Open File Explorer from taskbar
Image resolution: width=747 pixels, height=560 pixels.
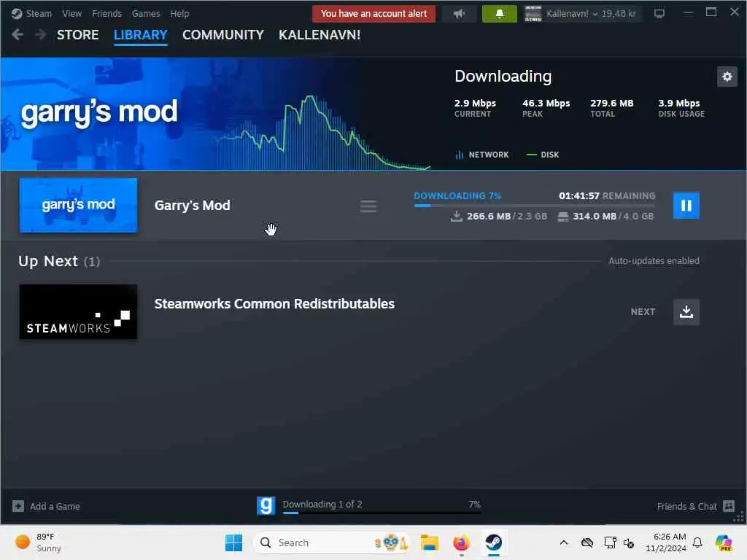pos(429,542)
